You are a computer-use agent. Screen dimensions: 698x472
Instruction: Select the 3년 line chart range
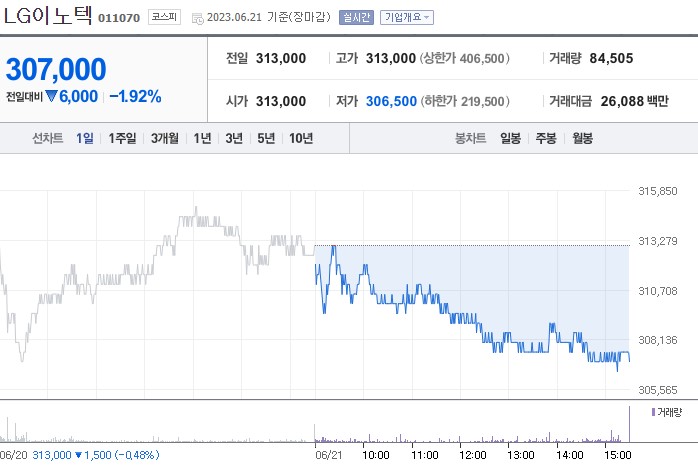[x=234, y=138]
